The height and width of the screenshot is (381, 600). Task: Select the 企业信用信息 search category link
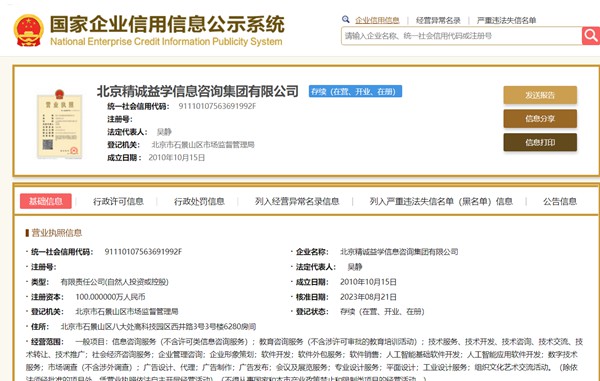(377, 20)
